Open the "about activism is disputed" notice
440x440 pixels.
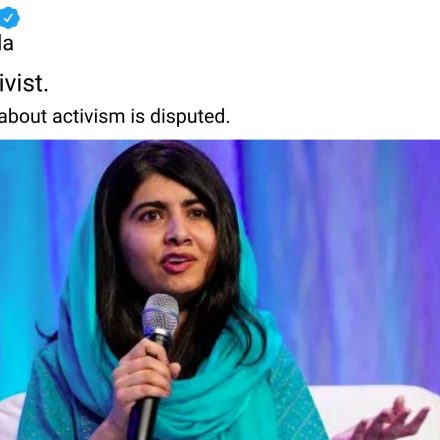[115, 117]
